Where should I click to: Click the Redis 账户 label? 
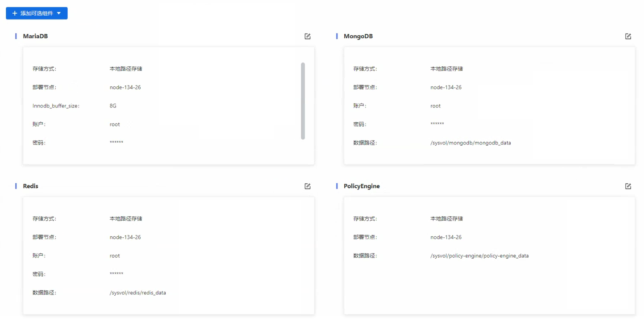pos(39,256)
